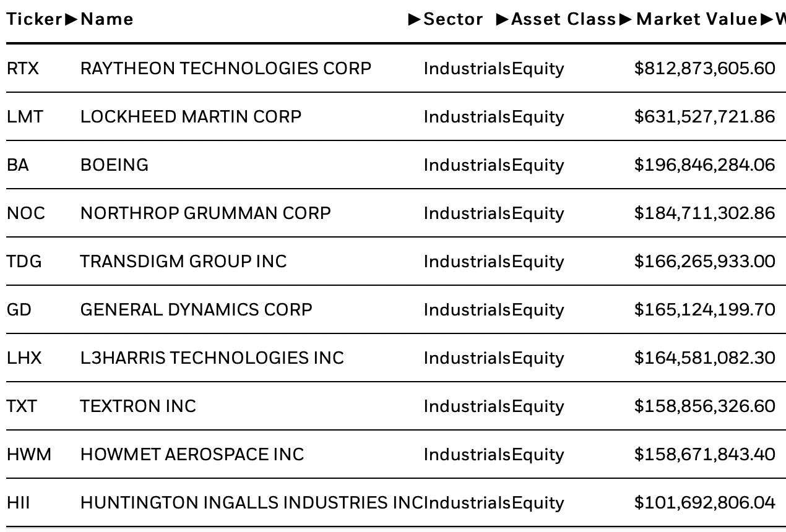The height and width of the screenshot is (532, 786).
Task: Select HOWMET AEROSPACE INC entry
Action: [192, 454]
